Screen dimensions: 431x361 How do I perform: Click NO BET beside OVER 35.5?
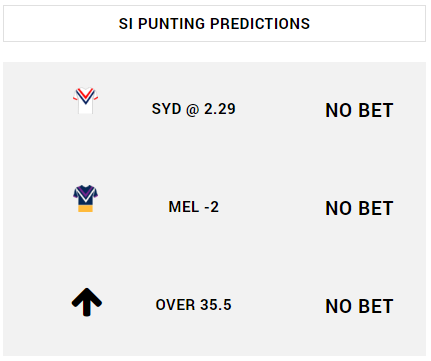coord(359,306)
